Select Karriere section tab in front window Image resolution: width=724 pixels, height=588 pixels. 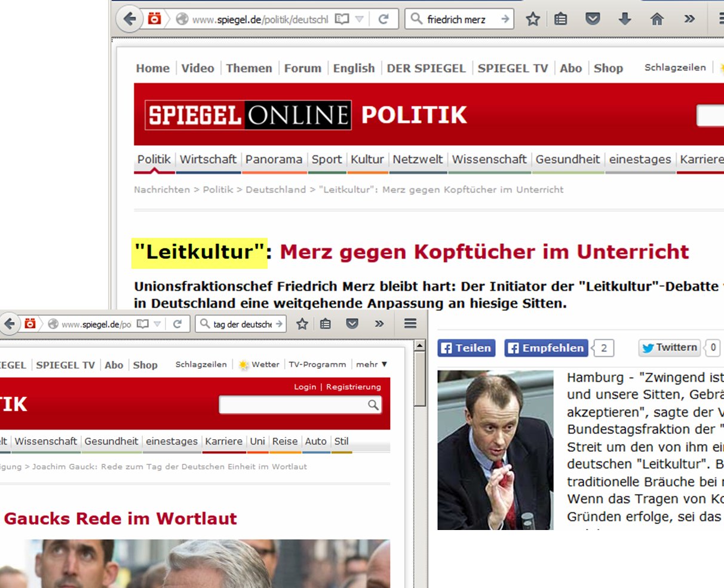(223, 441)
